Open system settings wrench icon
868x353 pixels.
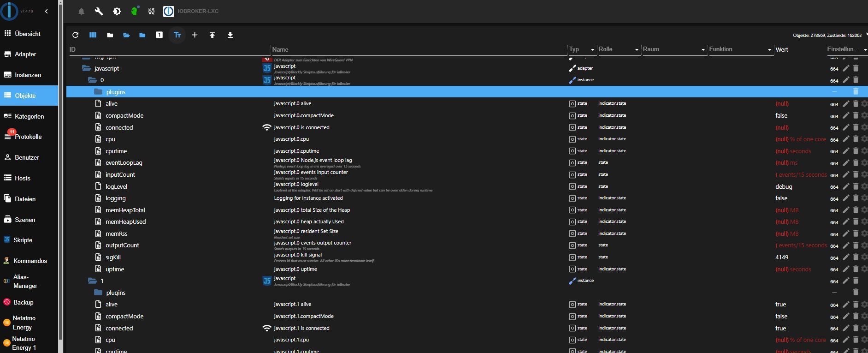(x=99, y=12)
